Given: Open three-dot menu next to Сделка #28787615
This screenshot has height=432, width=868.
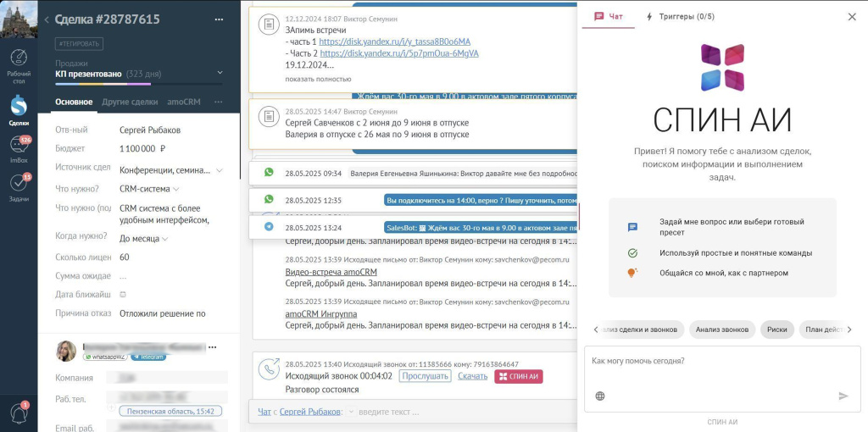Looking at the screenshot, I should click(x=220, y=19).
